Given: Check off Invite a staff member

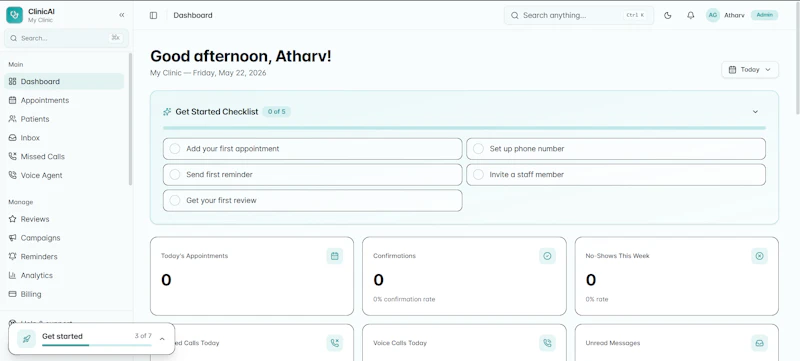Looking at the screenshot, I should click(478, 174).
